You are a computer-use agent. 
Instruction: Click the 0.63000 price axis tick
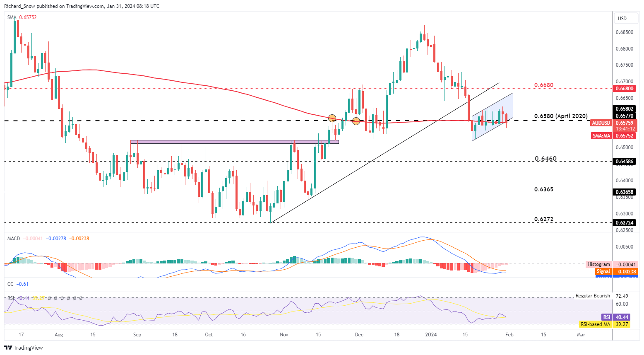(624, 214)
